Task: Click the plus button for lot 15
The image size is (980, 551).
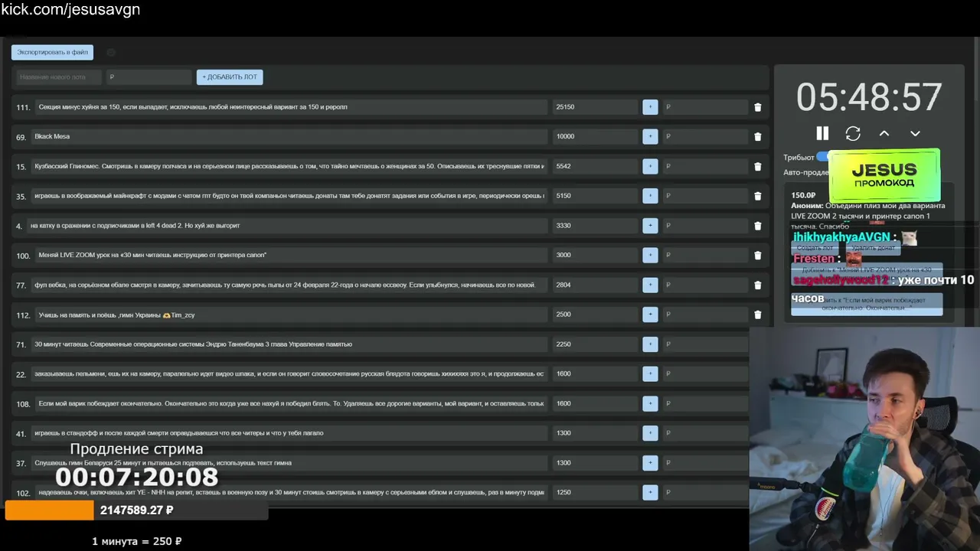Action: point(650,166)
